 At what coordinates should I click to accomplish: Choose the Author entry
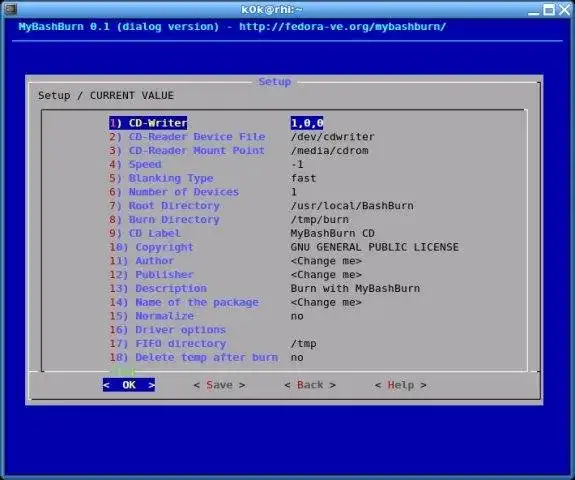click(x=142, y=261)
